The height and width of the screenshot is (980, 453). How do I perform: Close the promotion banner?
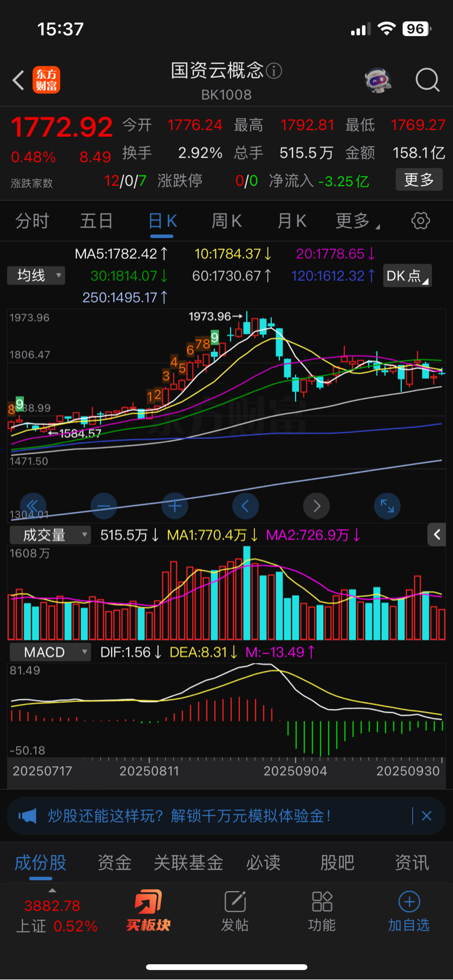tap(426, 816)
